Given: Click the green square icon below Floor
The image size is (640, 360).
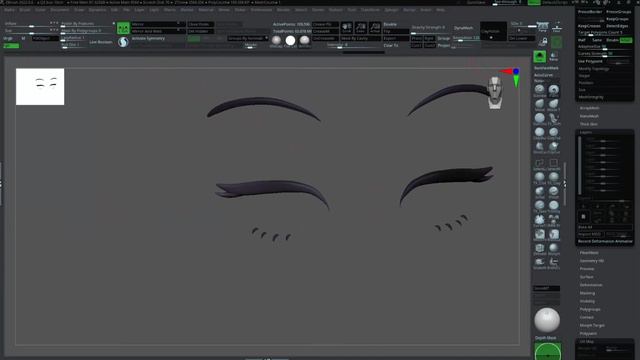Looking at the screenshot, I should pos(556,42).
